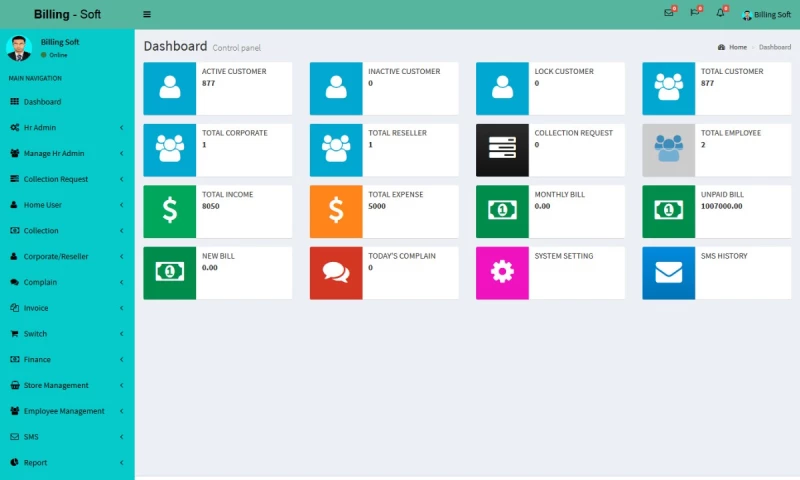The height and width of the screenshot is (480, 800).
Task: Click Total Employee gray group icon
Action: 668,150
